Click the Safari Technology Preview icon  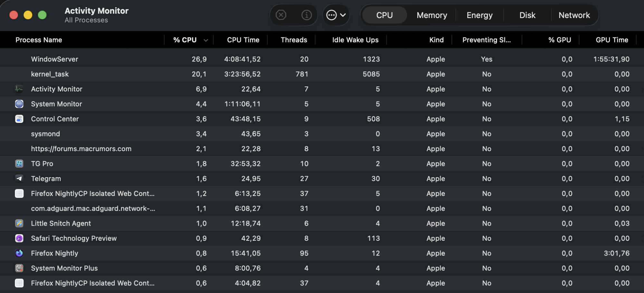19,238
